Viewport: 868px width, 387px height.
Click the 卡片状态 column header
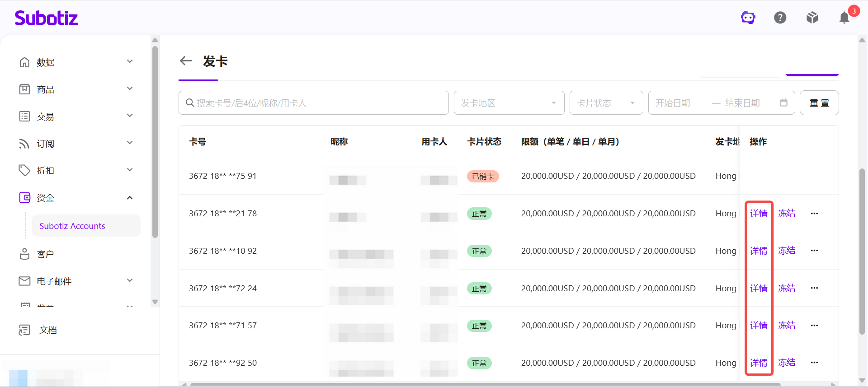[x=484, y=142]
